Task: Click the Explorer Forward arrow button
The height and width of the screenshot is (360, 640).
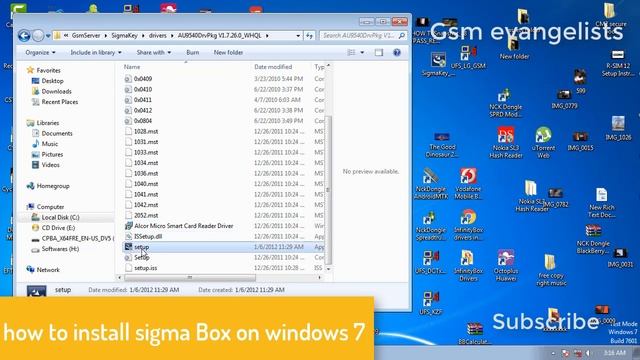Action: [x=38, y=36]
